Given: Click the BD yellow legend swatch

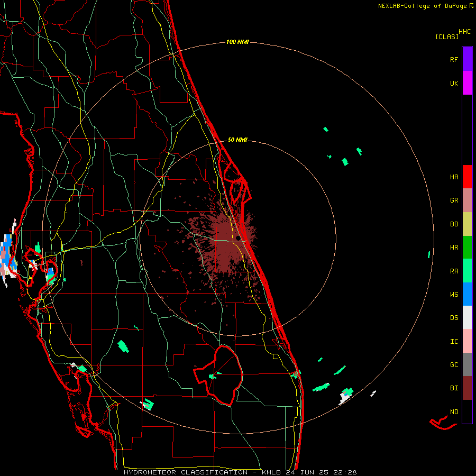Looking at the screenshot, I should pos(467,224).
